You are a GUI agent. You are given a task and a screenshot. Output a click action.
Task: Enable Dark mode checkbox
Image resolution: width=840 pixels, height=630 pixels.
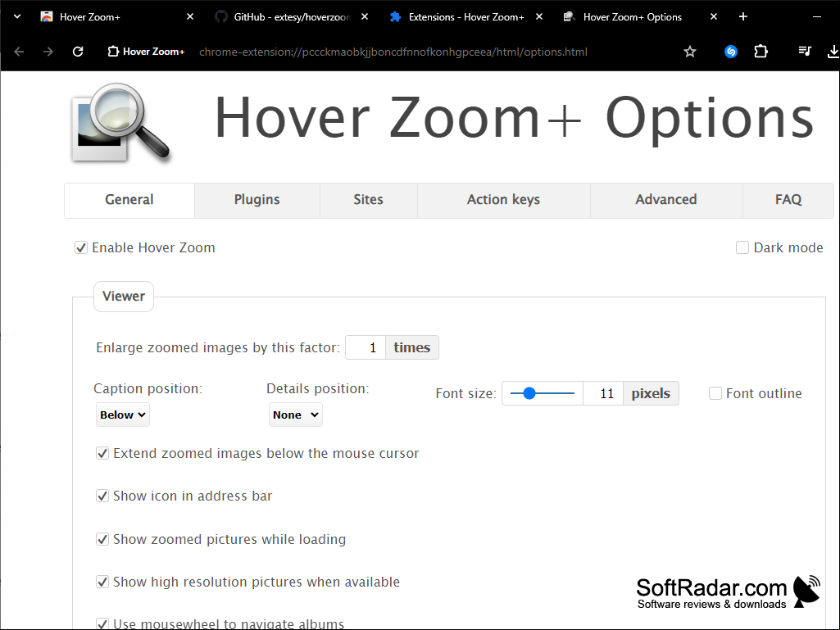(x=742, y=247)
